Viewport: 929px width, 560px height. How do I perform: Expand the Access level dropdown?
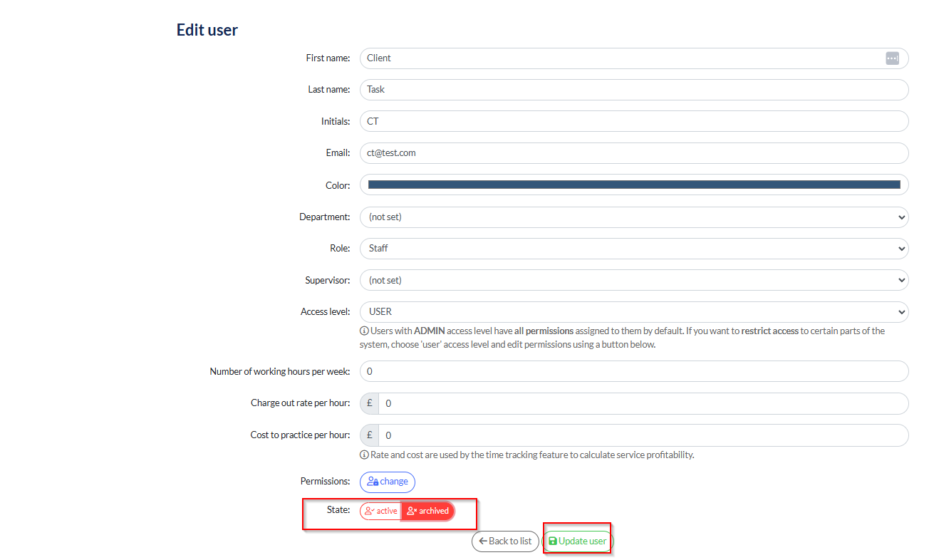(633, 312)
